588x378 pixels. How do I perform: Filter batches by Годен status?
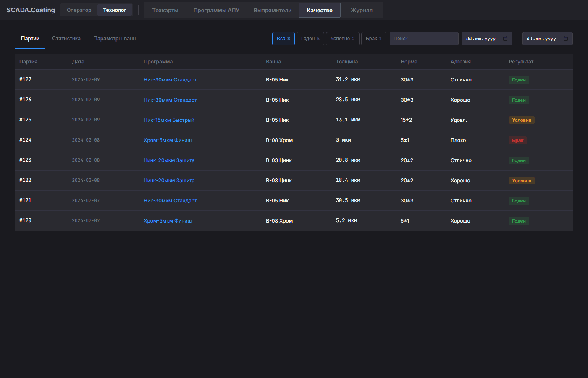pyautogui.click(x=310, y=39)
